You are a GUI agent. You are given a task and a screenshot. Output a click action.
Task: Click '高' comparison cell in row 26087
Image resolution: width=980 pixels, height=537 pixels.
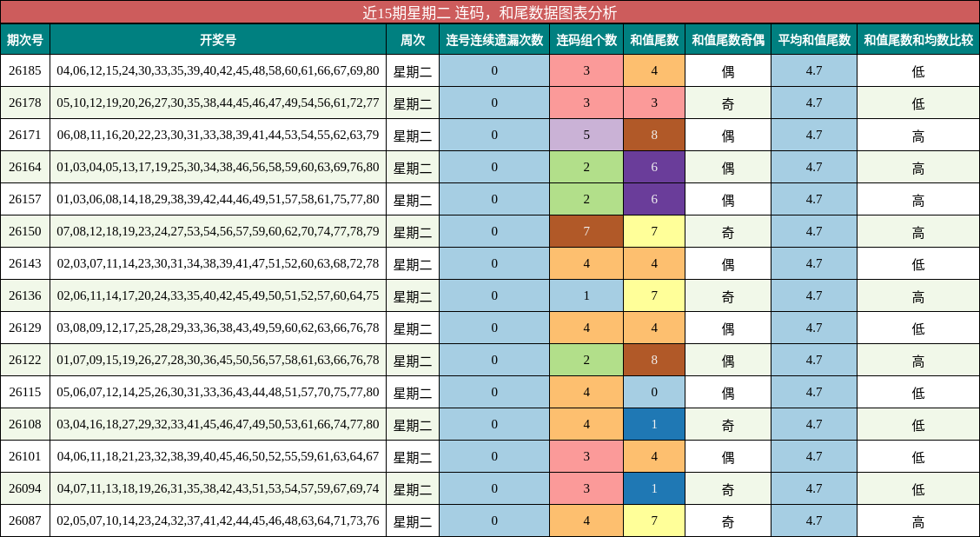pyautogui.click(x=918, y=521)
